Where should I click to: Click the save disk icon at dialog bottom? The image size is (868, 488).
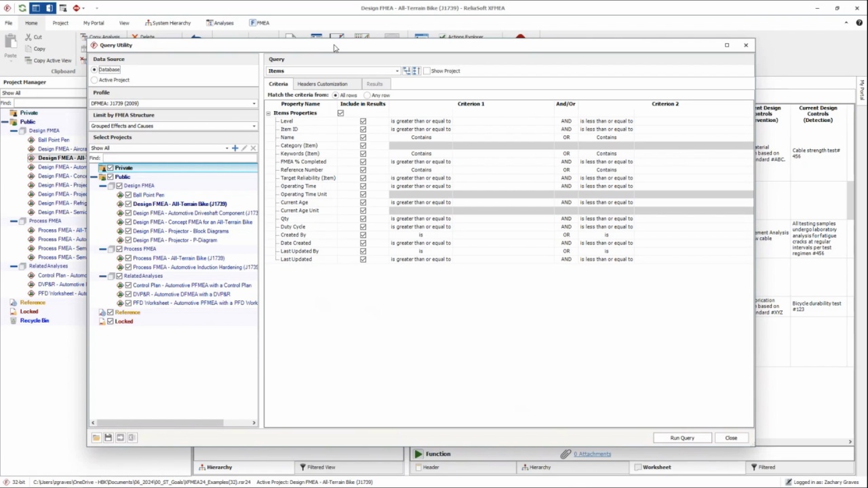[x=108, y=438]
